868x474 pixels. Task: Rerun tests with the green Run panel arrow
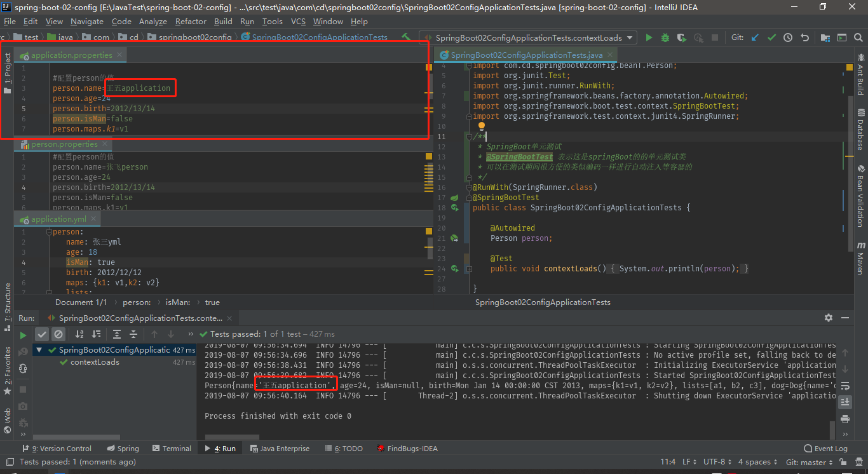(x=24, y=335)
